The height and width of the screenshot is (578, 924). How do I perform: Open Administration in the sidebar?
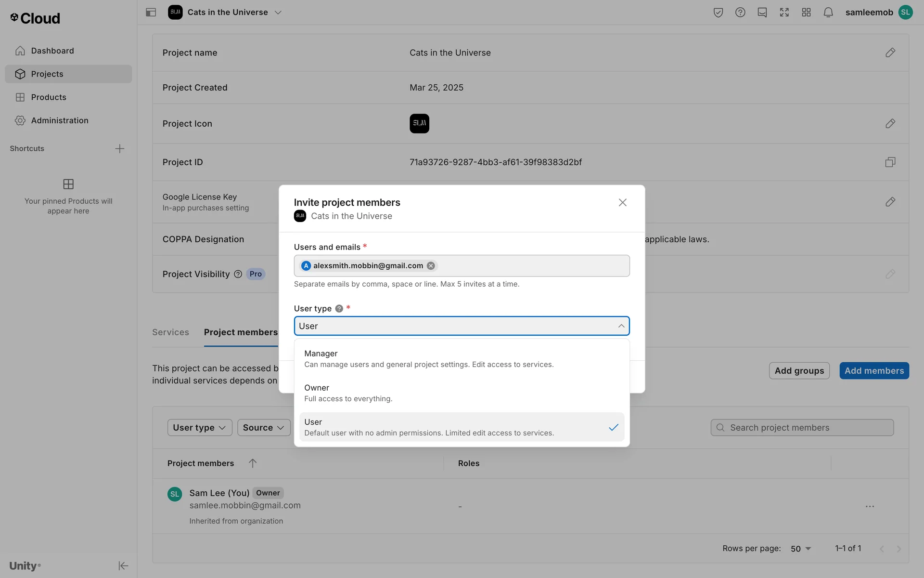[x=60, y=120]
